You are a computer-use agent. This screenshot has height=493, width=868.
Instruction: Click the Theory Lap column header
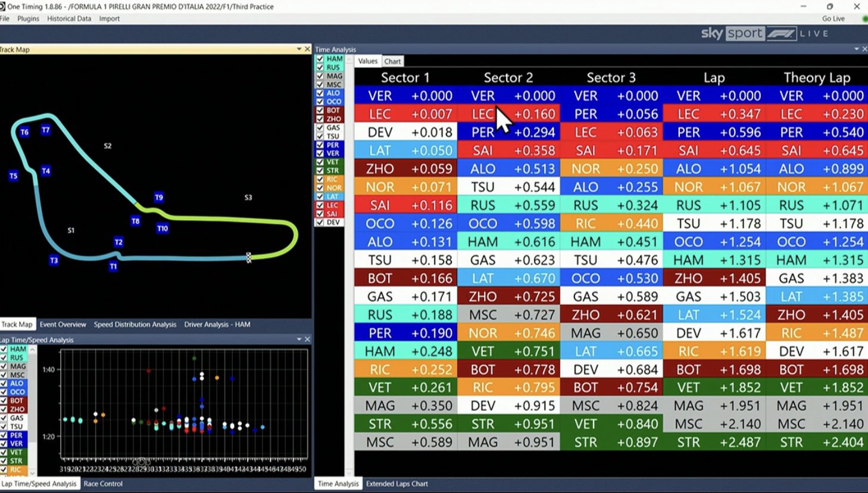(817, 77)
